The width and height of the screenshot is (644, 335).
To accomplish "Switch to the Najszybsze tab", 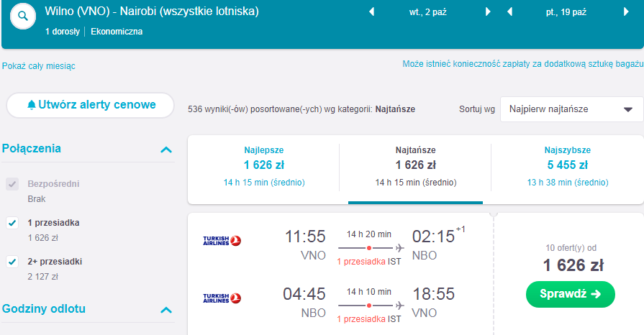I will coord(568,167).
